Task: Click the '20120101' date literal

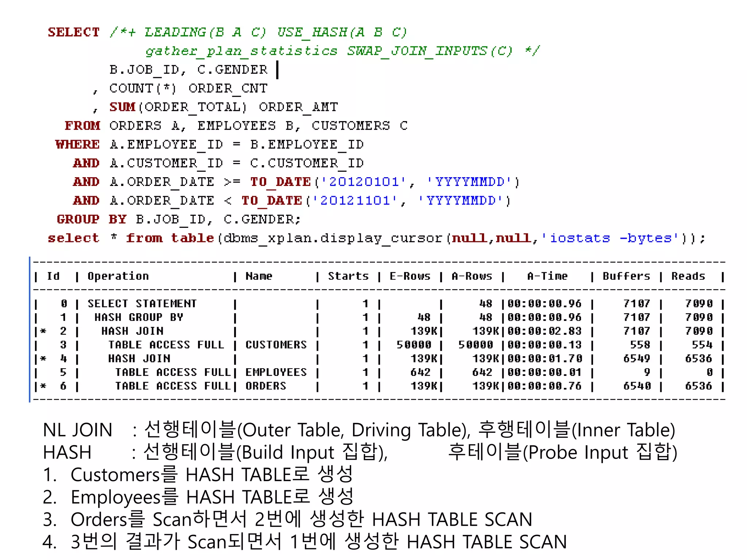Action: (363, 182)
